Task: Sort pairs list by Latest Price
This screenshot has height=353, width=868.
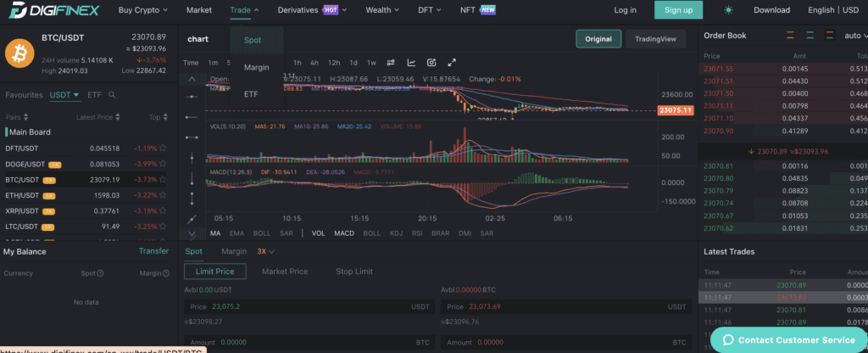Action: pyautogui.click(x=98, y=117)
